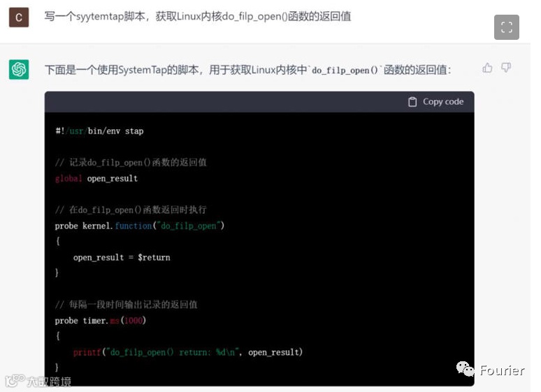Click the line 'probe timer.ms(1000)'
541x392 pixels.
point(101,321)
